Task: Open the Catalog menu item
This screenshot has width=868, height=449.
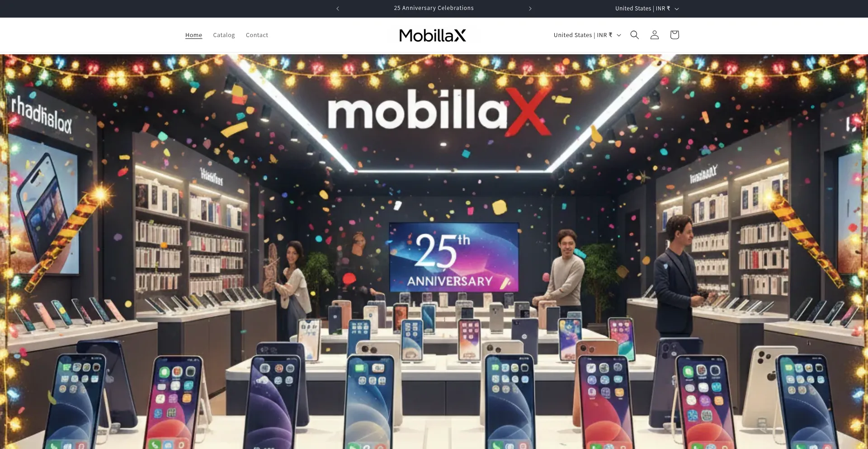Action: point(224,35)
